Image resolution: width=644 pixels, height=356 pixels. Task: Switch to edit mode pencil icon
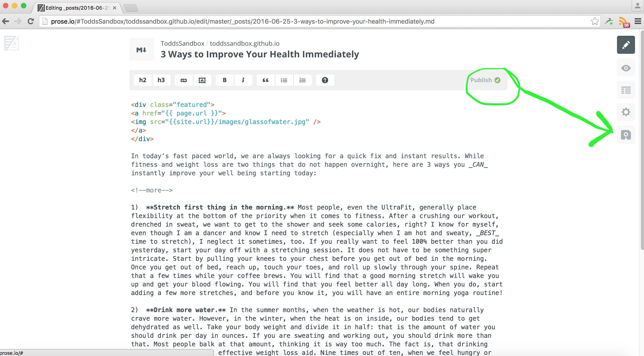(626, 45)
